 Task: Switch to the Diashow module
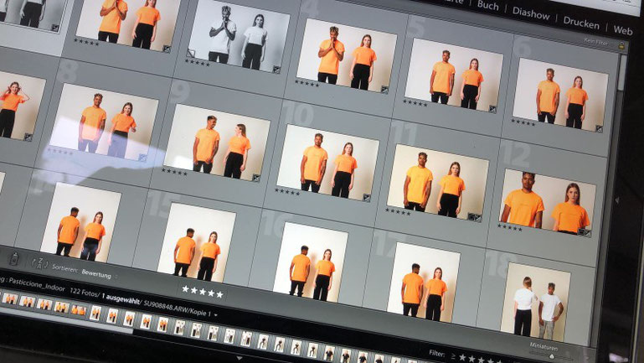pos(531,13)
